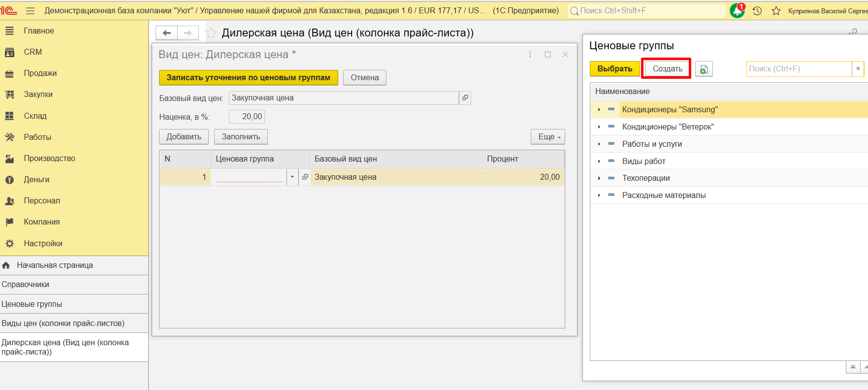Open base price type link icon
This screenshot has width=868, height=390.
pyautogui.click(x=465, y=98)
